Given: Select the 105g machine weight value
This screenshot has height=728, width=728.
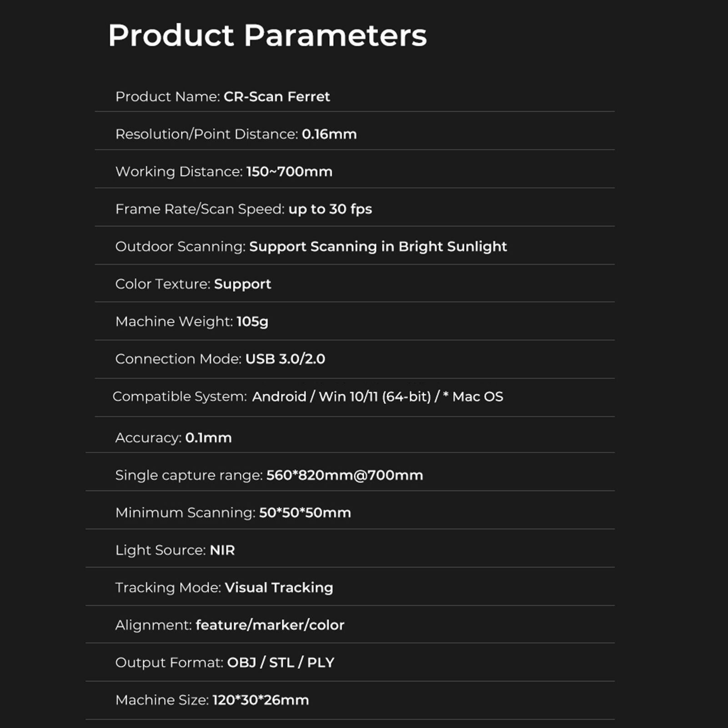Looking at the screenshot, I should click(x=252, y=321).
